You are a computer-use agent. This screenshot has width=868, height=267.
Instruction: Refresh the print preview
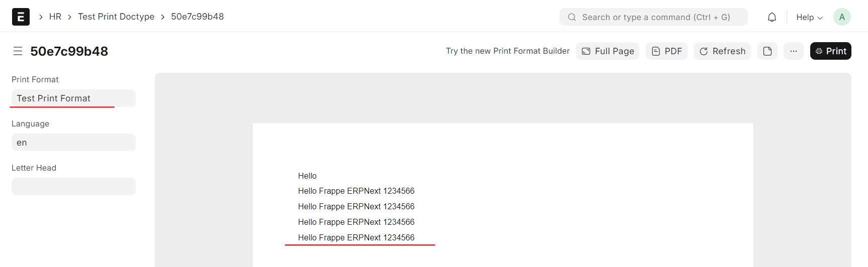click(x=722, y=51)
